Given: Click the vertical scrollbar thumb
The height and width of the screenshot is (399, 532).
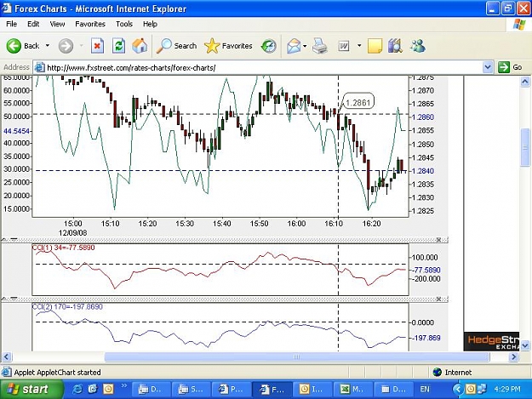Looking at the screenshot, I should pos(525,147).
